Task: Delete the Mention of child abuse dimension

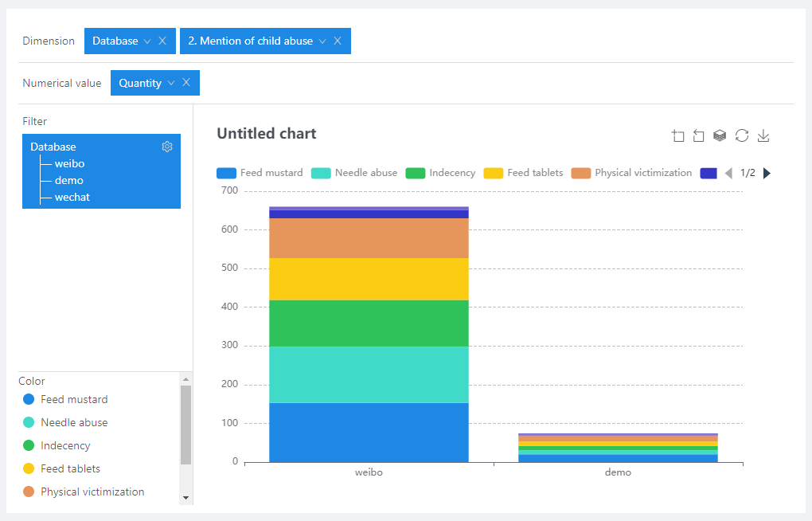Action: pos(338,41)
